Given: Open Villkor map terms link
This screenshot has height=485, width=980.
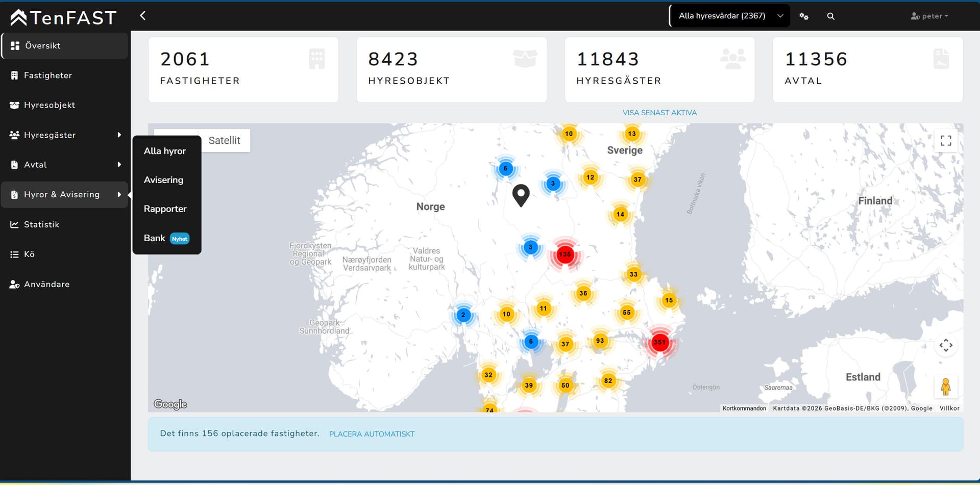Looking at the screenshot, I should [949, 409].
